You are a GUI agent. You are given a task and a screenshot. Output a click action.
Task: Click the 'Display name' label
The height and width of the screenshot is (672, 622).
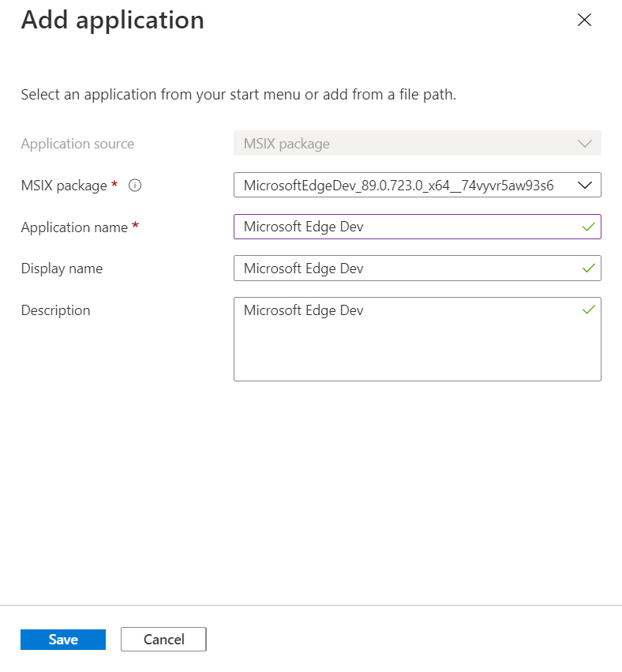click(62, 268)
